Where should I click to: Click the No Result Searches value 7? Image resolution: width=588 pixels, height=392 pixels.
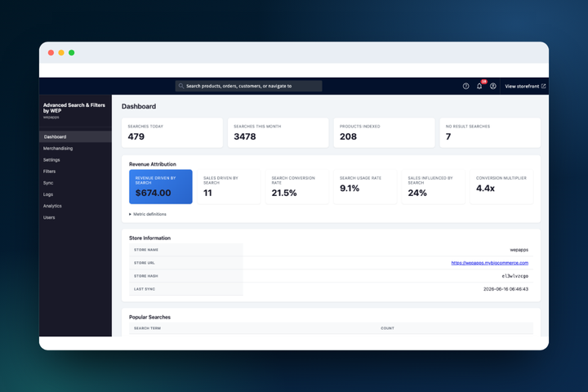pyautogui.click(x=448, y=136)
